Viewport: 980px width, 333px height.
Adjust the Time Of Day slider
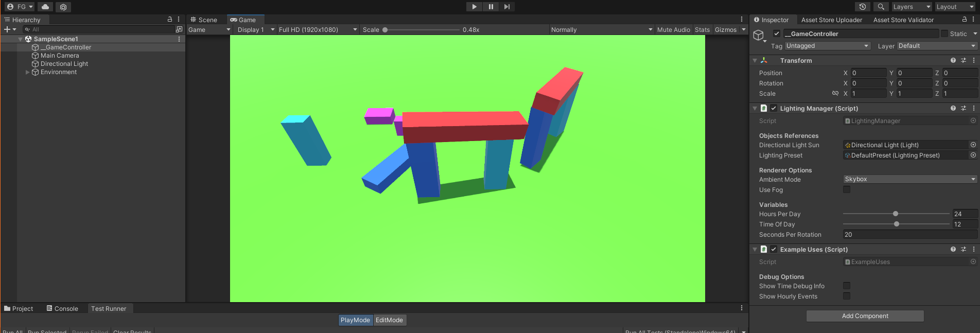tap(896, 224)
